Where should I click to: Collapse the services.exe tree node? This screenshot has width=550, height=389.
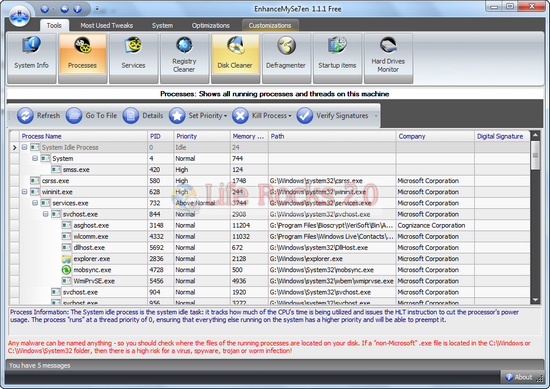[x=35, y=203]
